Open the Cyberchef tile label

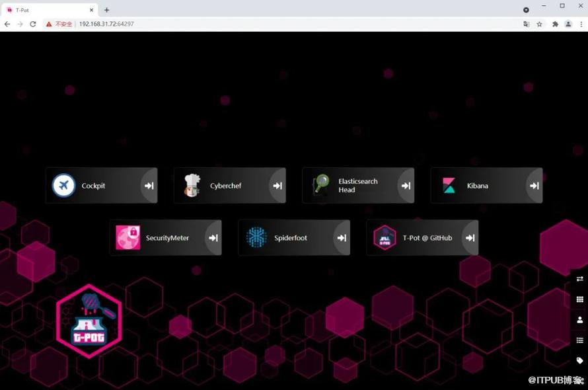[225, 186]
